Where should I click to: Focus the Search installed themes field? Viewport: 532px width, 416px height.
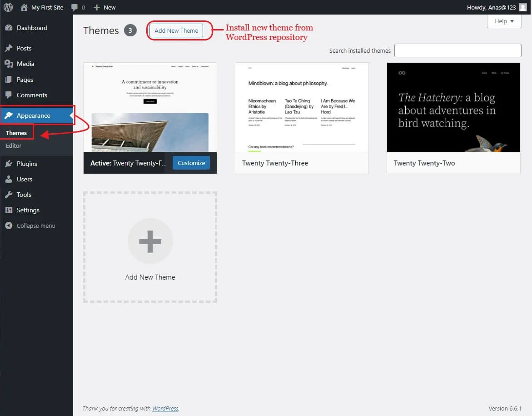click(x=457, y=50)
